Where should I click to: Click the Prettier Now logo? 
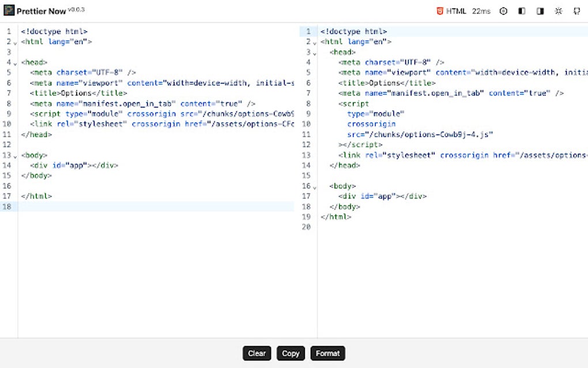[x=9, y=10]
